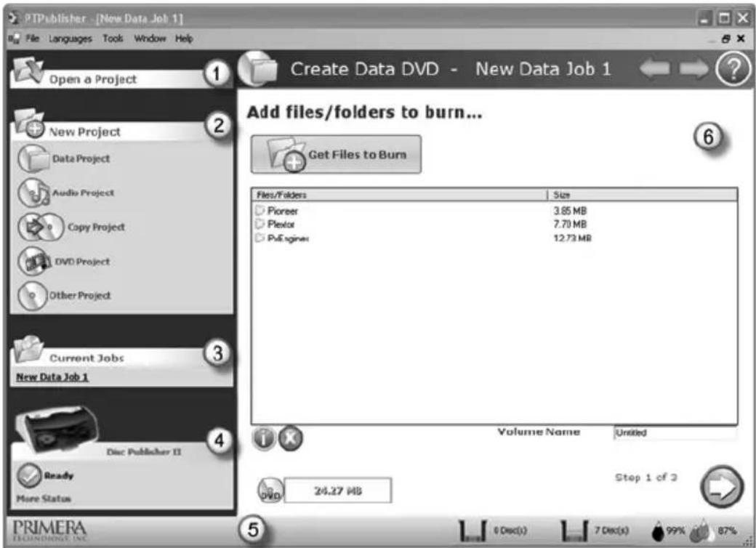Open the File menu

[x=32, y=39]
